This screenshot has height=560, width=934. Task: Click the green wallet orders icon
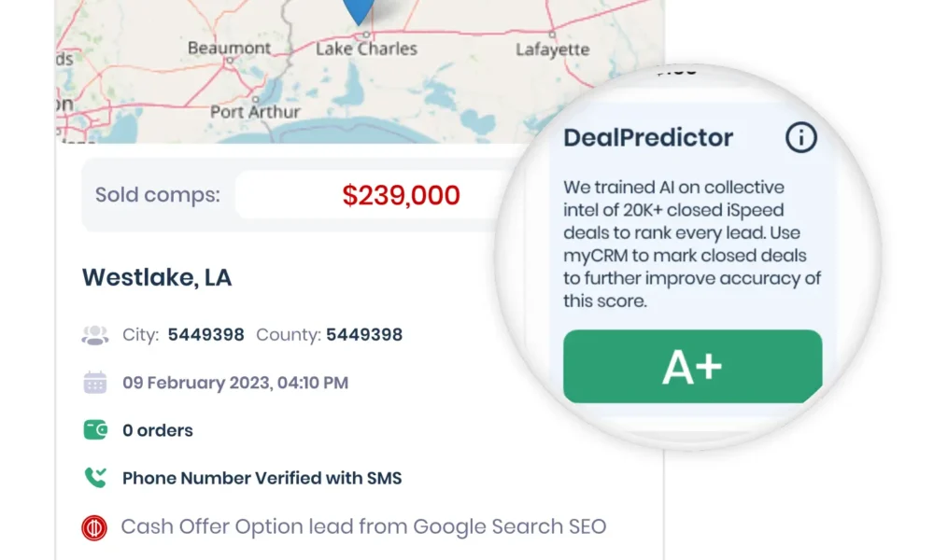(x=95, y=430)
